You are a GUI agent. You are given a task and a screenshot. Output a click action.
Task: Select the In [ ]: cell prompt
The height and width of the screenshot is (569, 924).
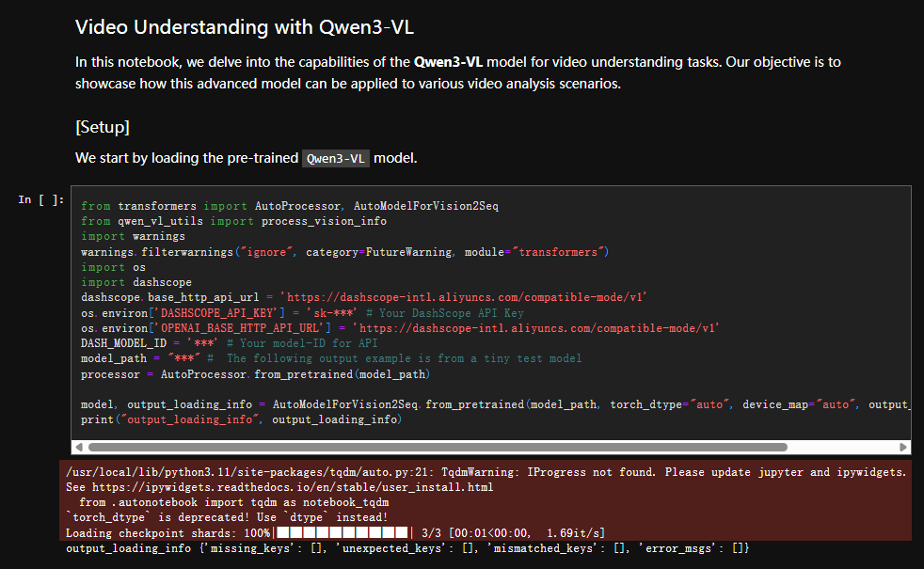tap(41, 199)
